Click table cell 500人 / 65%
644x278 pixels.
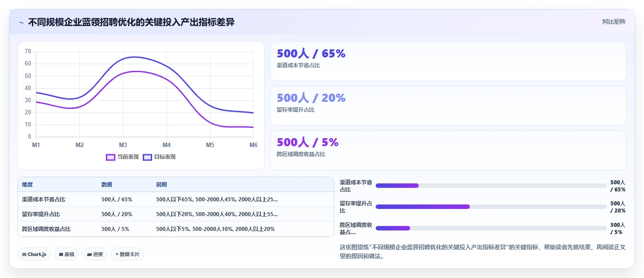click(x=117, y=200)
